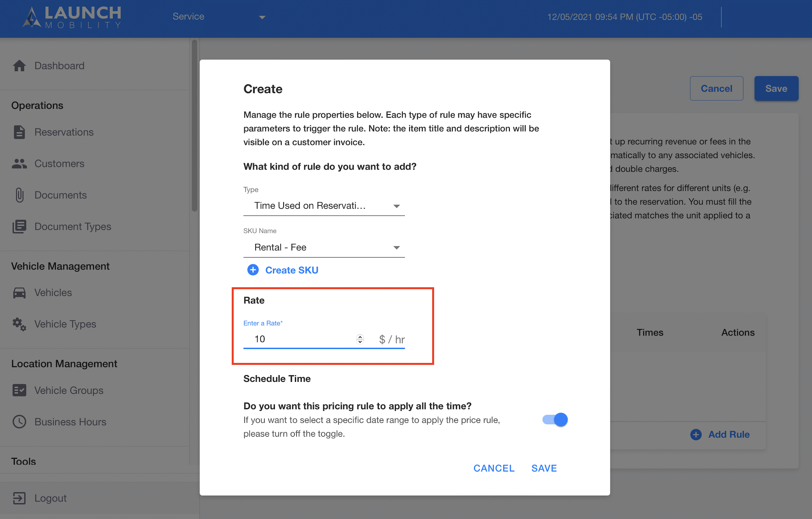Click the Actions column header
Image resolution: width=812 pixels, height=519 pixels.
click(x=738, y=332)
